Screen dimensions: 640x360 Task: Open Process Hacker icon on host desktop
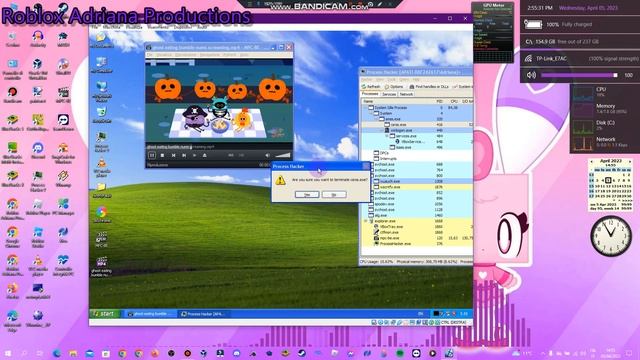point(38,181)
